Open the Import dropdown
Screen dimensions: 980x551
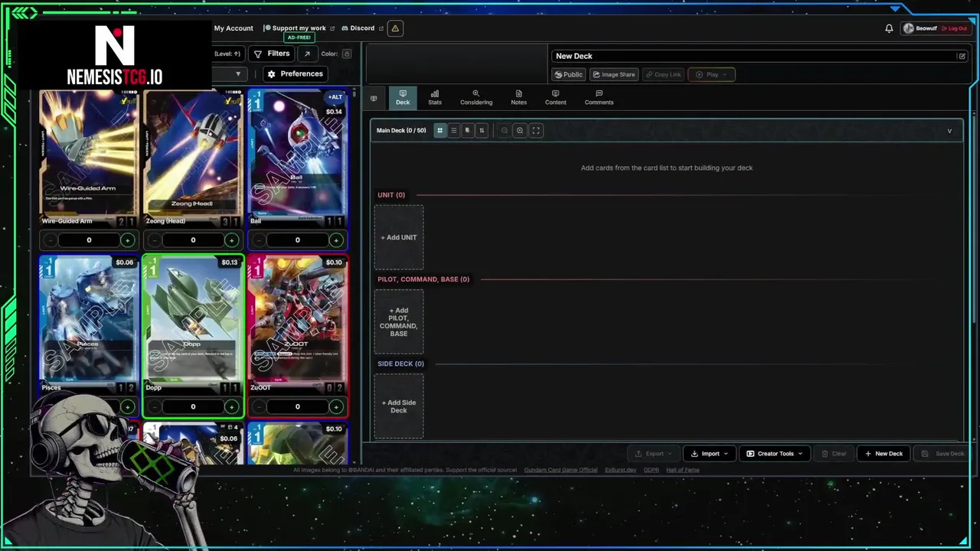[x=710, y=454]
